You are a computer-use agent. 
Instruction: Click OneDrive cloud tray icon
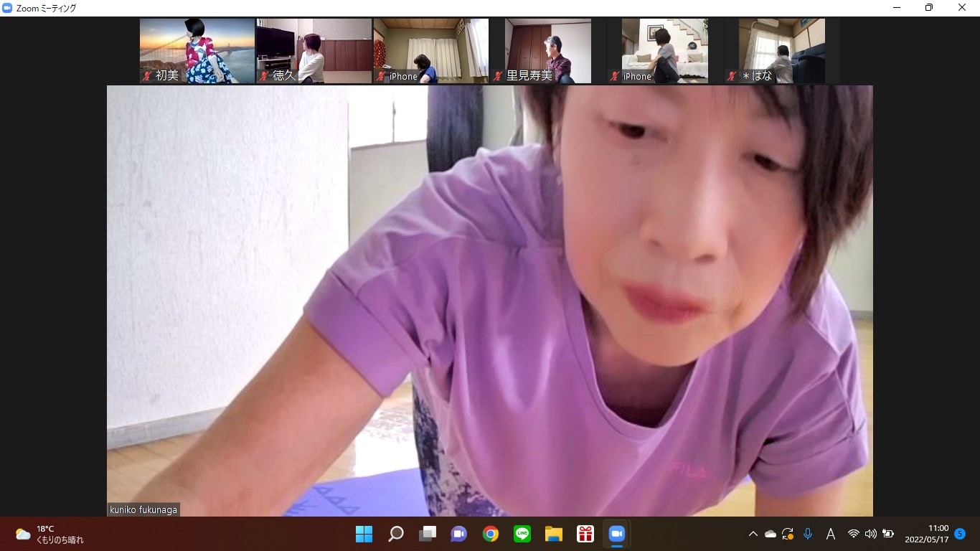771,534
